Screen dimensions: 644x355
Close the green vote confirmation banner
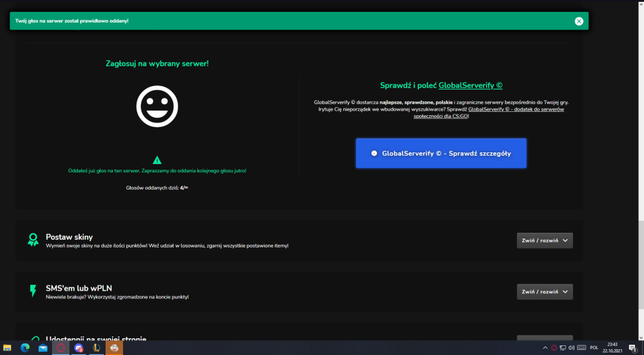(x=579, y=21)
